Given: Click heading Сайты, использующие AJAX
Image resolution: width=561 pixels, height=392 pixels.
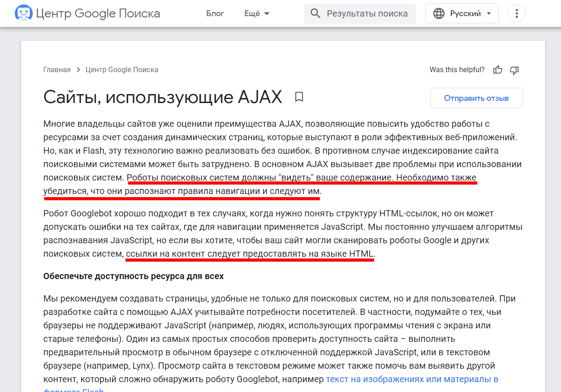Looking at the screenshot, I should pyautogui.click(x=163, y=97).
